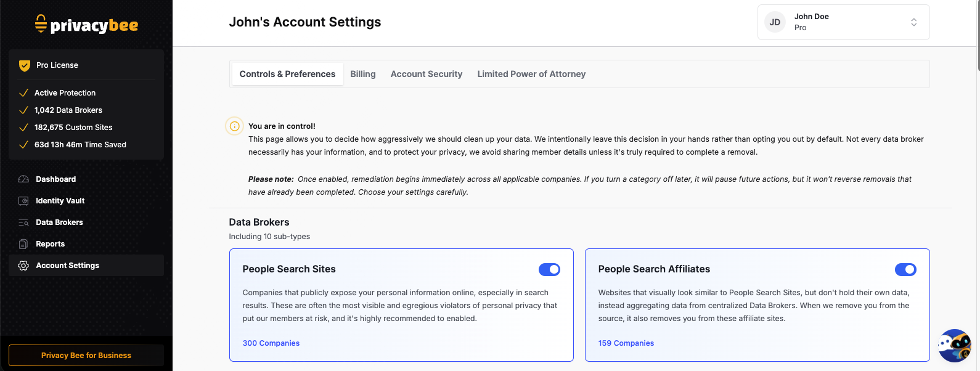This screenshot has width=980, height=371.
Task: Open the 159 Companies link
Action: point(626,343)
